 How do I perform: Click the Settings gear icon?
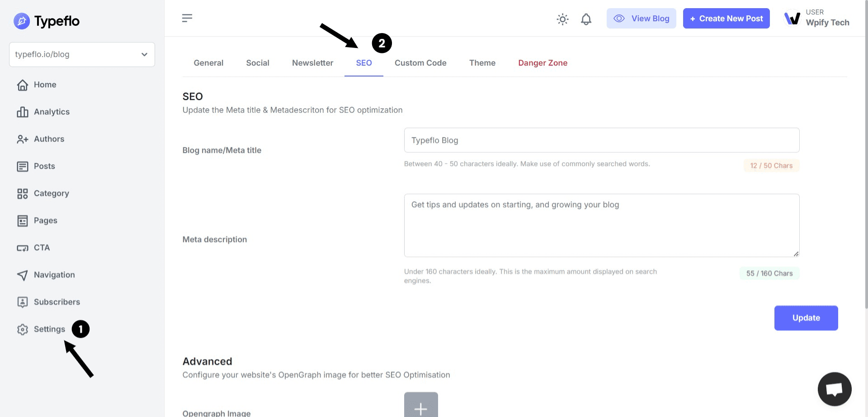(23, 329)
